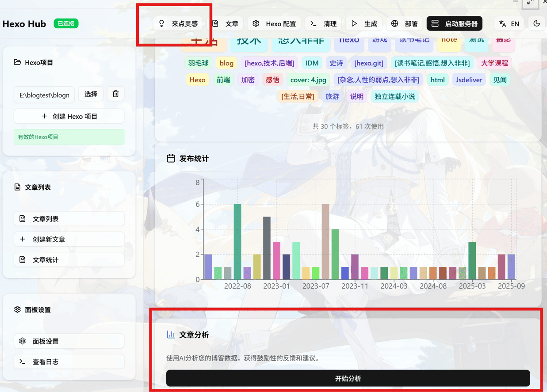Open 文章统计 sidebar item
Viewport: 547px width, 392px height.
coord(69,259)
